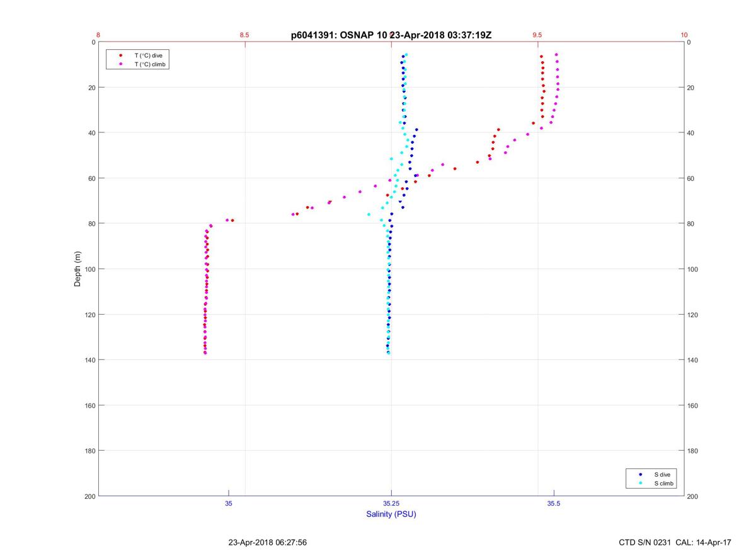This screenshot has width=756, height=558.
Task: Click the left depth tick label 100
Action: click(89, 269)
